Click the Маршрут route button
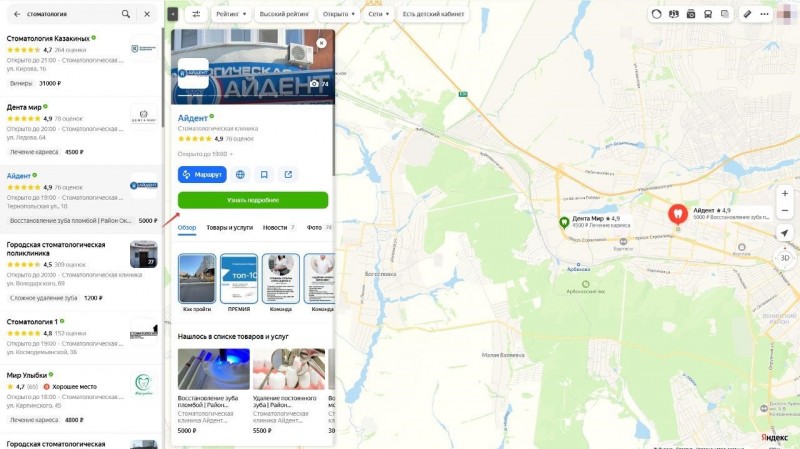Screen dimensions: 800x449 [x=202, y=174]
